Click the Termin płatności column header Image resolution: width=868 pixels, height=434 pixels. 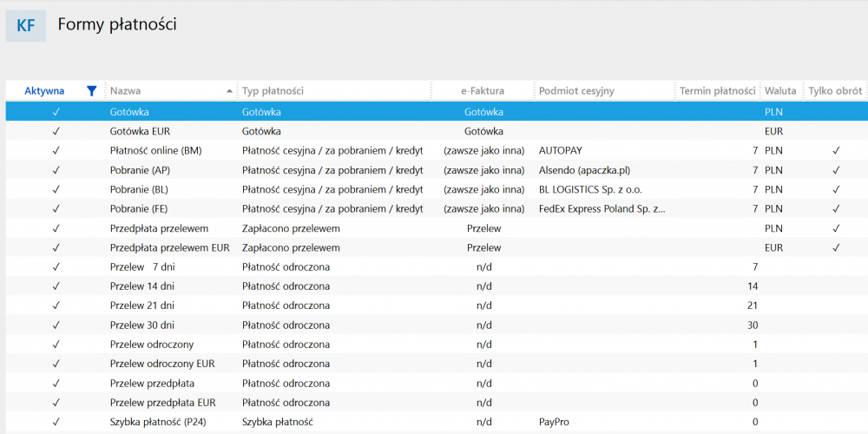718,91
